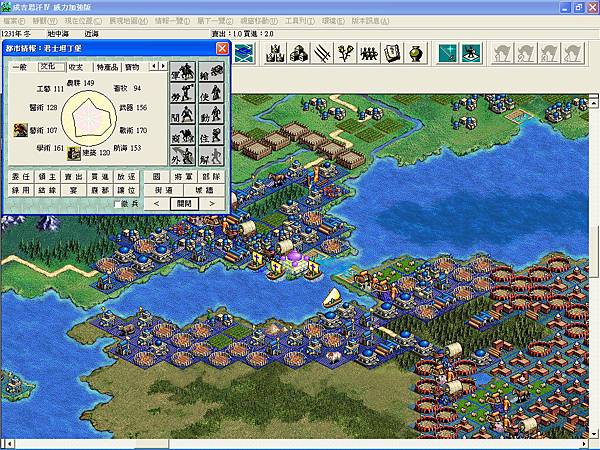Screen dimensions: 600x450
Task: Click the plunder 搶 command icon
Action: tap(211, 72)
